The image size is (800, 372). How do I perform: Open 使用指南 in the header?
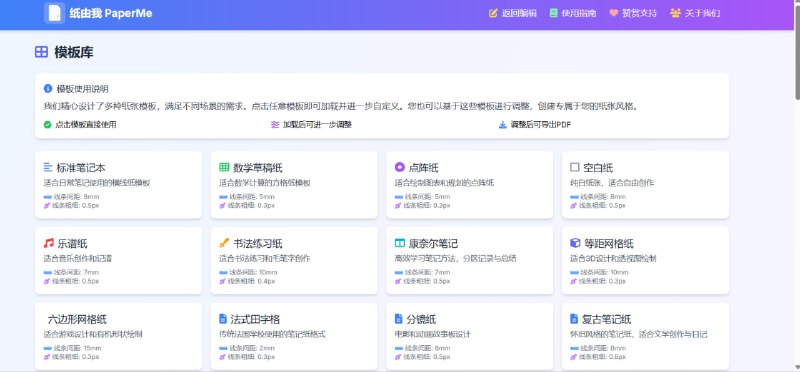pos(579,13)
